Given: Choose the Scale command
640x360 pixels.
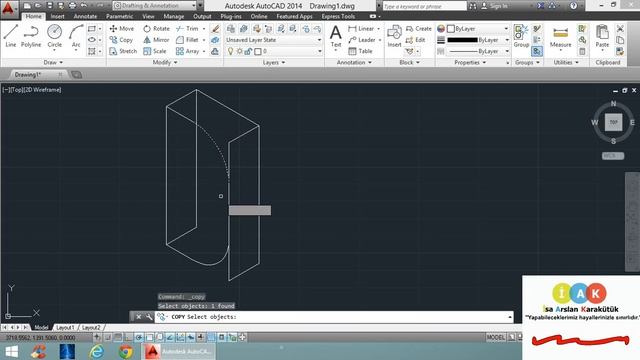Looking at the screenshot, I should tap(155, 51).
